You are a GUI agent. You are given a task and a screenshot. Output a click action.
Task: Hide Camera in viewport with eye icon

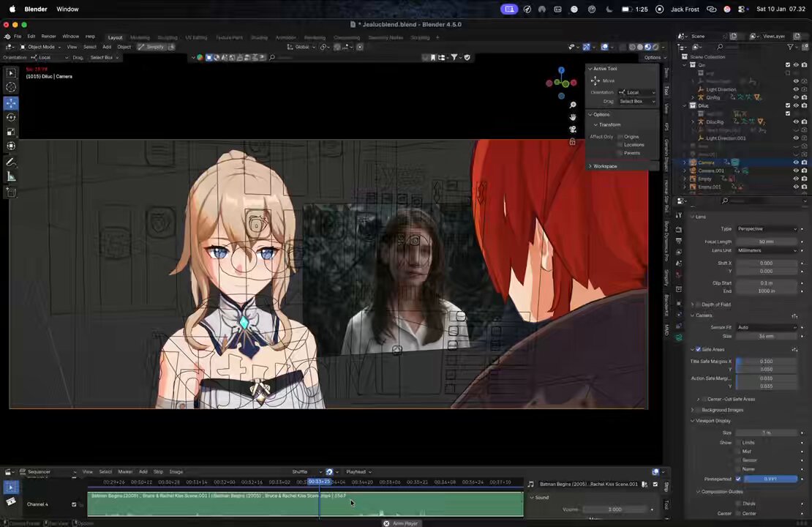pyautogui.click(x=796, y=162)
